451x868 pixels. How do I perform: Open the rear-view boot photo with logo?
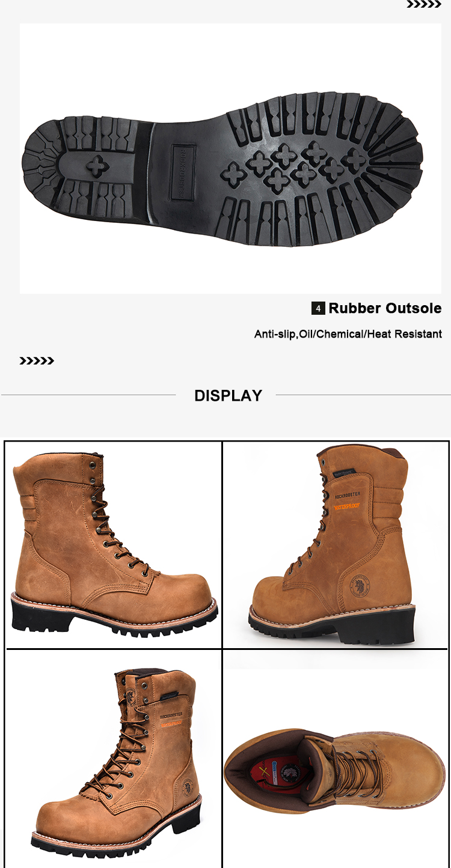[336, 545]
